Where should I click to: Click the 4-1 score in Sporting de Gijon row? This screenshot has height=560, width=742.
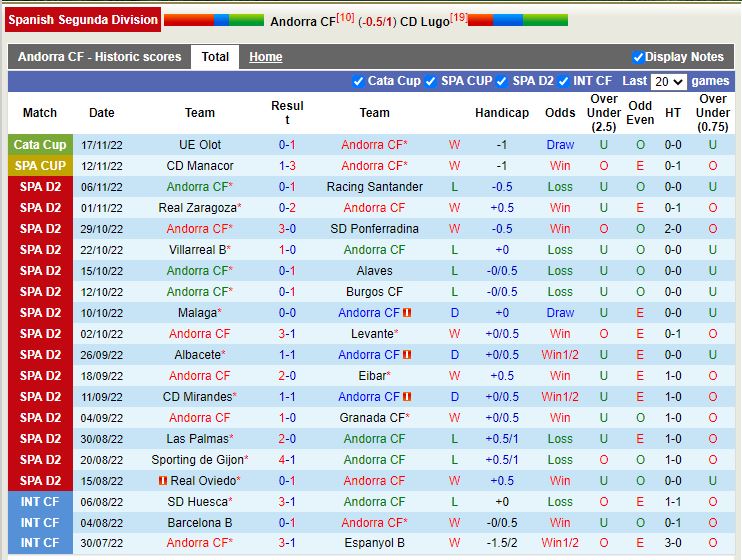click(287, 460)
